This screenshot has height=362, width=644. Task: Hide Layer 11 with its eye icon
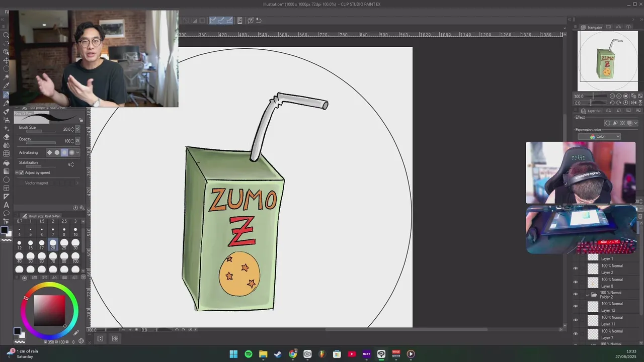coord(576,320)
